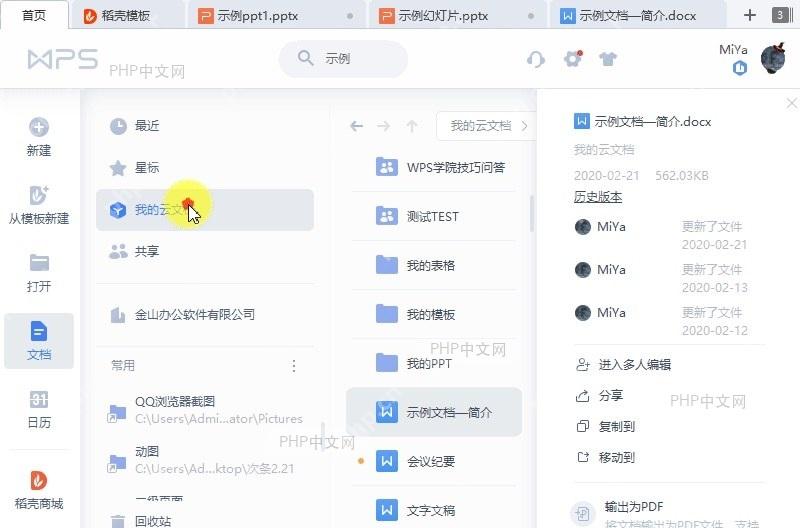The image size is (800, 528).
Task: Click 打开 in the left sidebar
Action: pyautogui.click(x=39, y=273)
